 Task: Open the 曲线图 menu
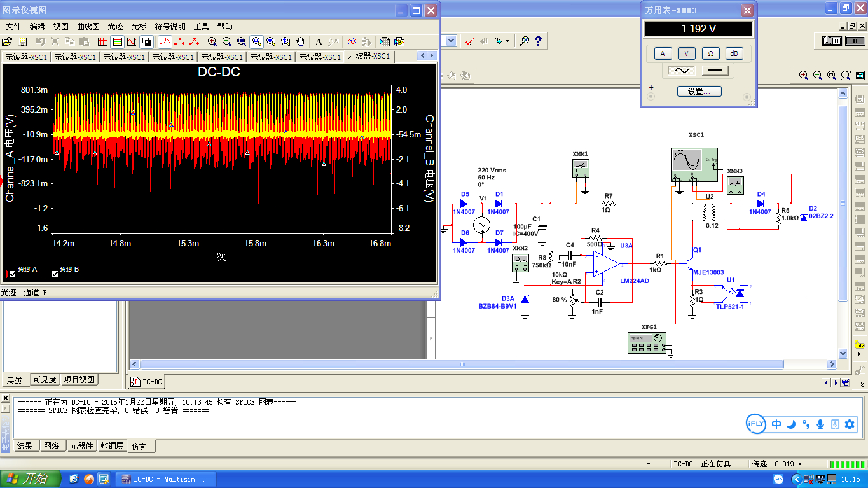pos(88,26)
